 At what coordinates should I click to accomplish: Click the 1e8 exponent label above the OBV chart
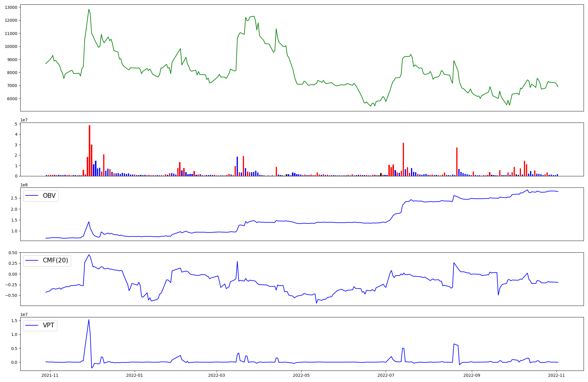[x=24, y=185]
